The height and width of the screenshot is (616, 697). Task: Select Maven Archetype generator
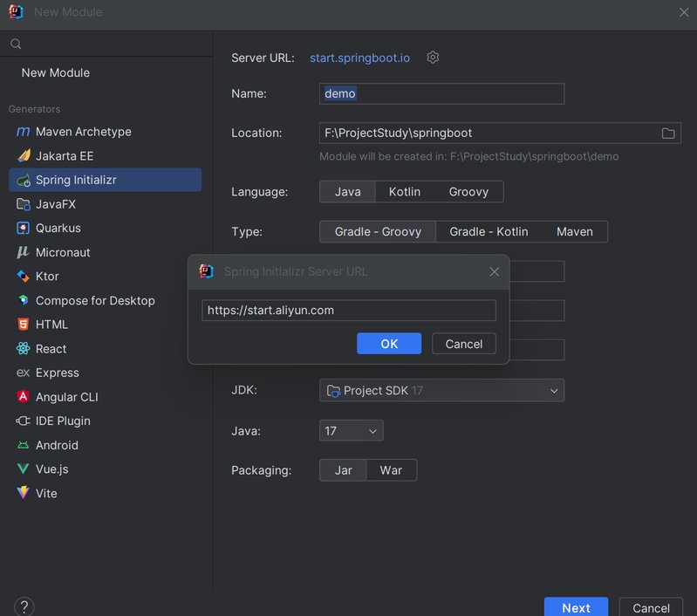click(105, 132)
